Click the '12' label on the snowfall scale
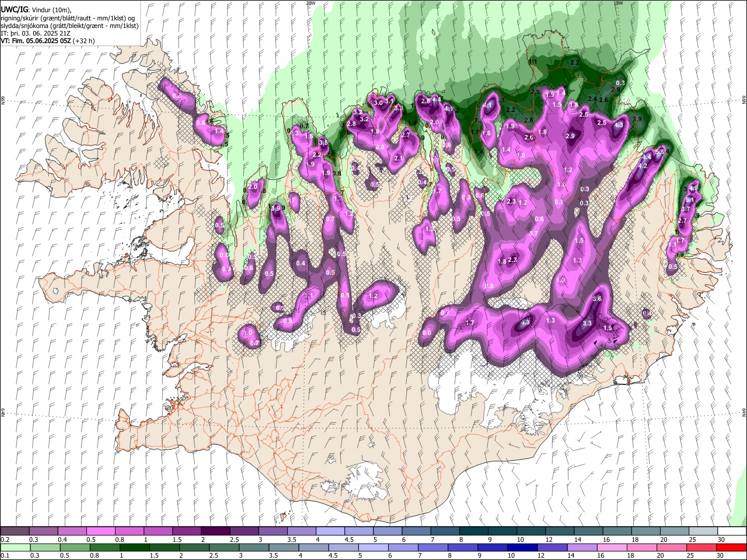The height and width of the screenshot is (560, 747). [549, 540]
